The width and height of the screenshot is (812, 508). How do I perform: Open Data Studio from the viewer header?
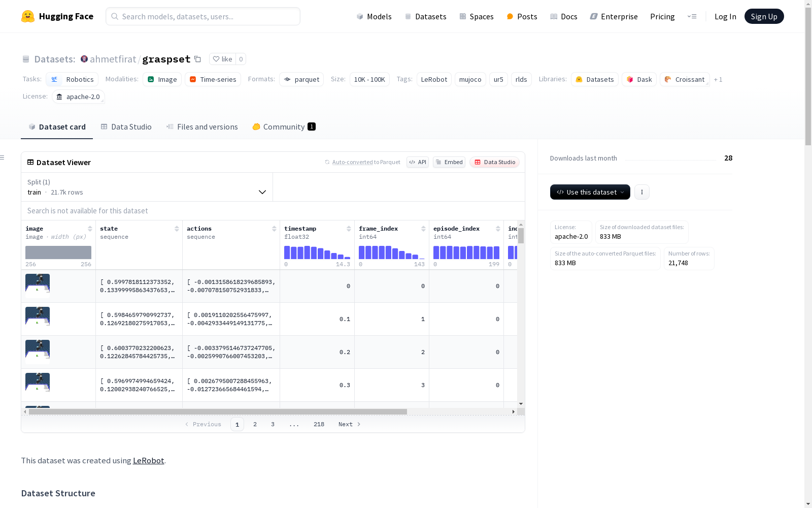[495, 162]
